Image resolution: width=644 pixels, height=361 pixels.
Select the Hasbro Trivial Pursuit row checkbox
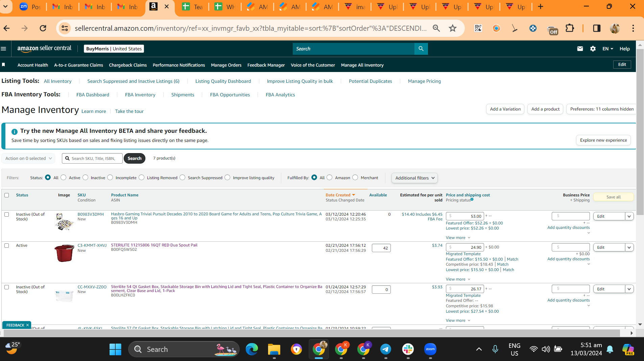click(6, 214)
